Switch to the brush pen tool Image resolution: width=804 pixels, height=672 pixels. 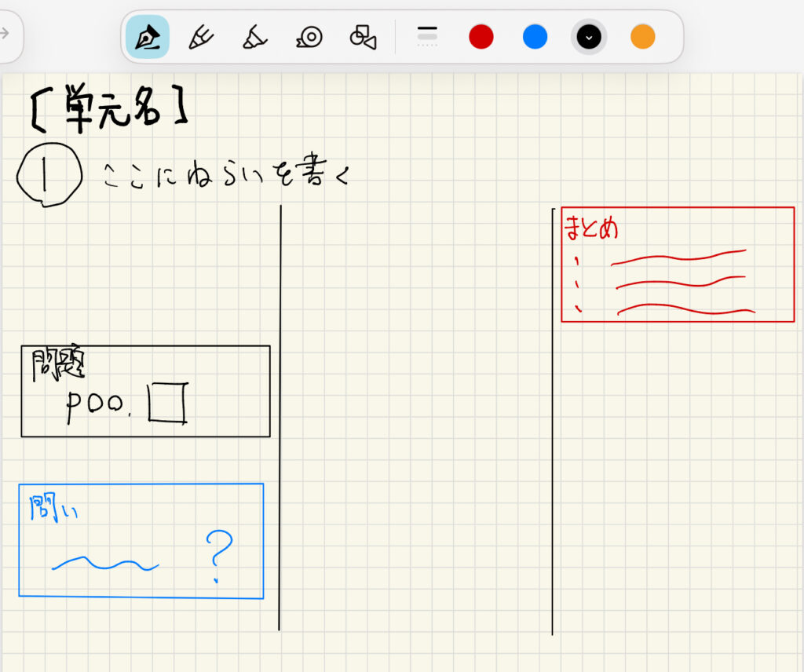tap(201, 37)
